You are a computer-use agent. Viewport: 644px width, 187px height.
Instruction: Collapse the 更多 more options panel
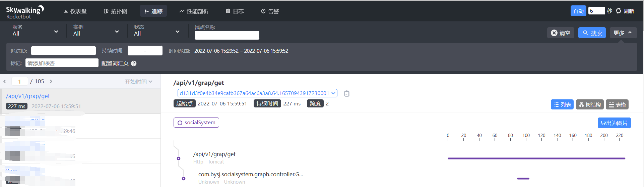tap(623, 33)
